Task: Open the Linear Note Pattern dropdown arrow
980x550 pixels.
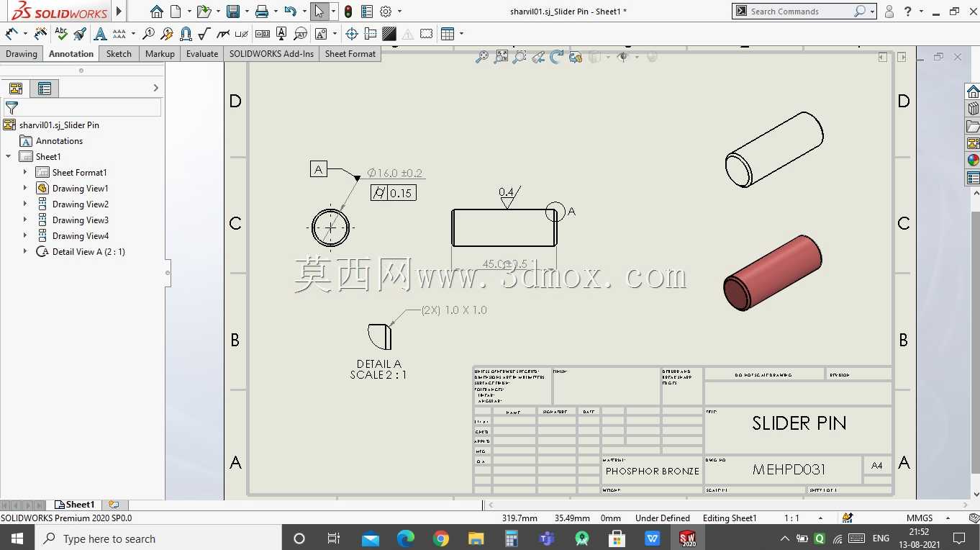Action: click(133, 34)
